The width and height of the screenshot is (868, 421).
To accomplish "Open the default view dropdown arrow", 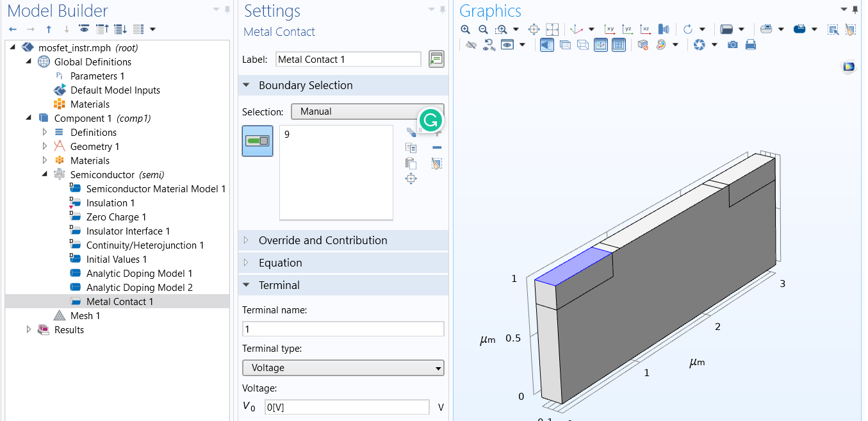I will pos(591,29).
